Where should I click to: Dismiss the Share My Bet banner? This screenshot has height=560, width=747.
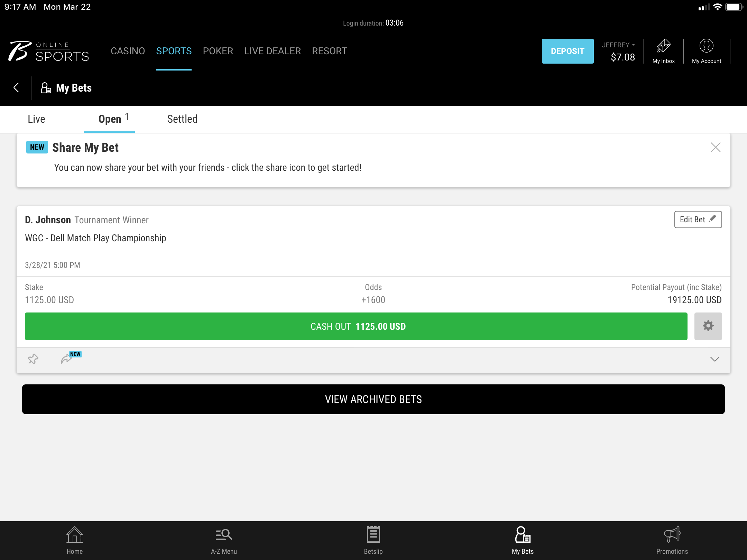coord(716,148)
